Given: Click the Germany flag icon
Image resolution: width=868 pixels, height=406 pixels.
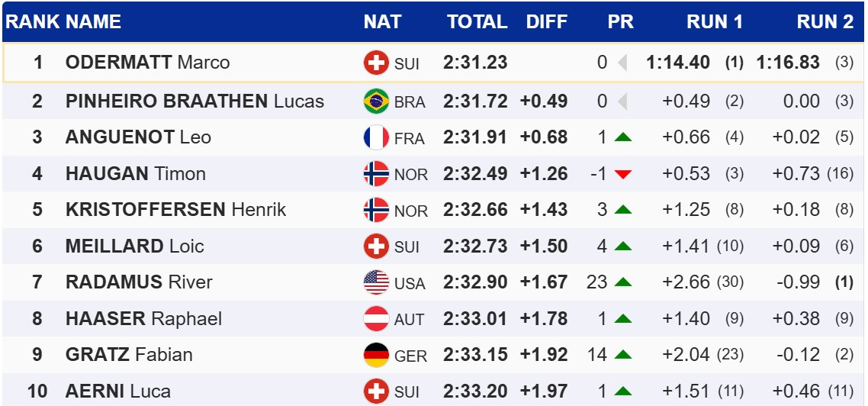Looking at the screenshot, I should point(376,355).
